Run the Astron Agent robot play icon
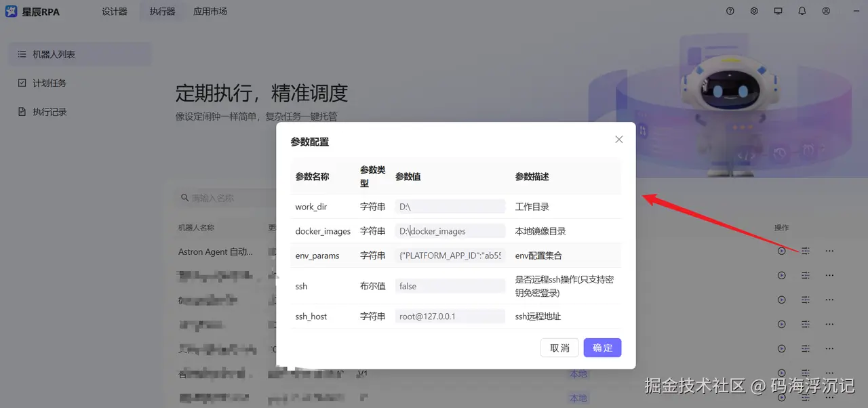Screen dimensions: 868x408 point(782,251)
